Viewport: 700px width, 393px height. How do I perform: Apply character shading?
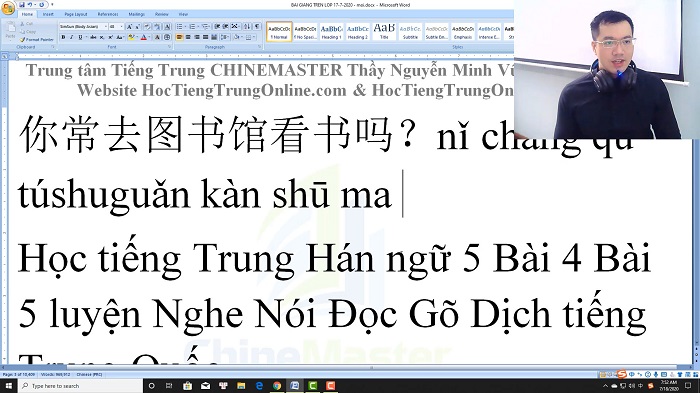coord(157,37)
